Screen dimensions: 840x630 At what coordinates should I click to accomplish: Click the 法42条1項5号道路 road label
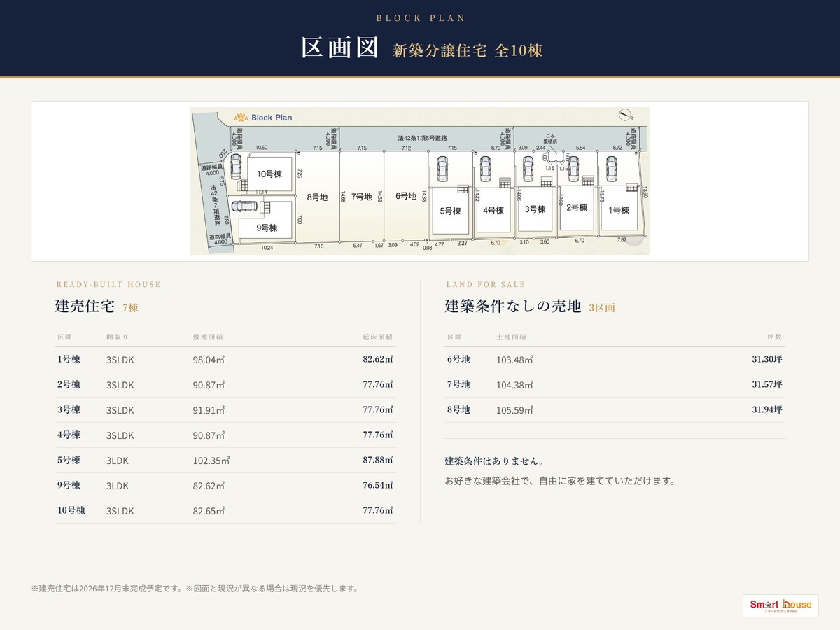pos(422,138)
